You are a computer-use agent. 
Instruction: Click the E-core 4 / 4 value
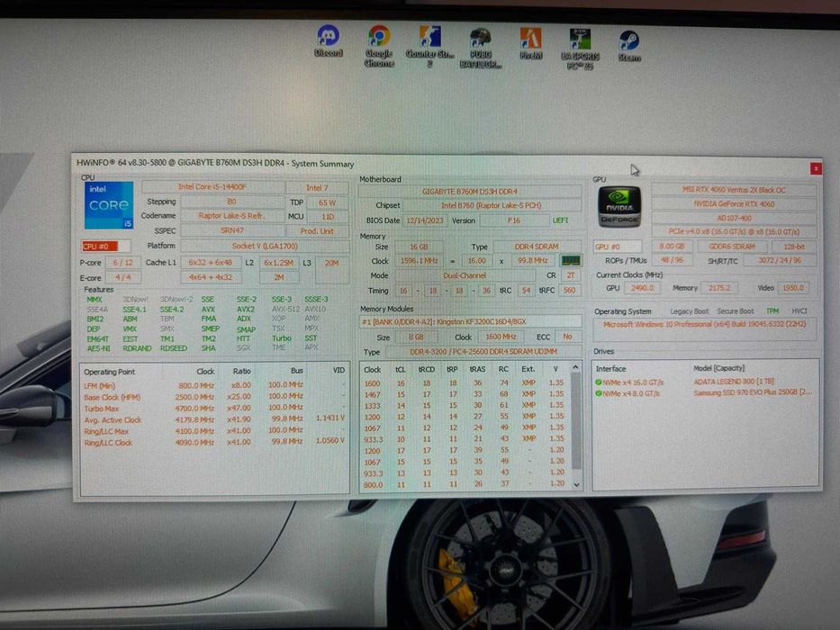click(122, 277)
